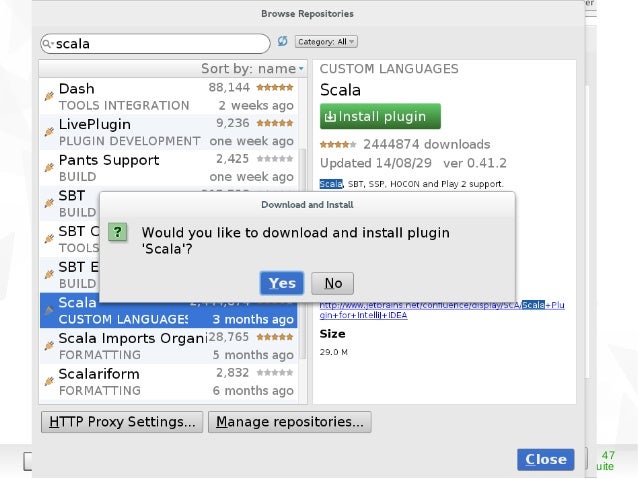Viewport: 638px width, 479px height.
Task: Click the Scala plugin star rating
Action: point(338,144)
